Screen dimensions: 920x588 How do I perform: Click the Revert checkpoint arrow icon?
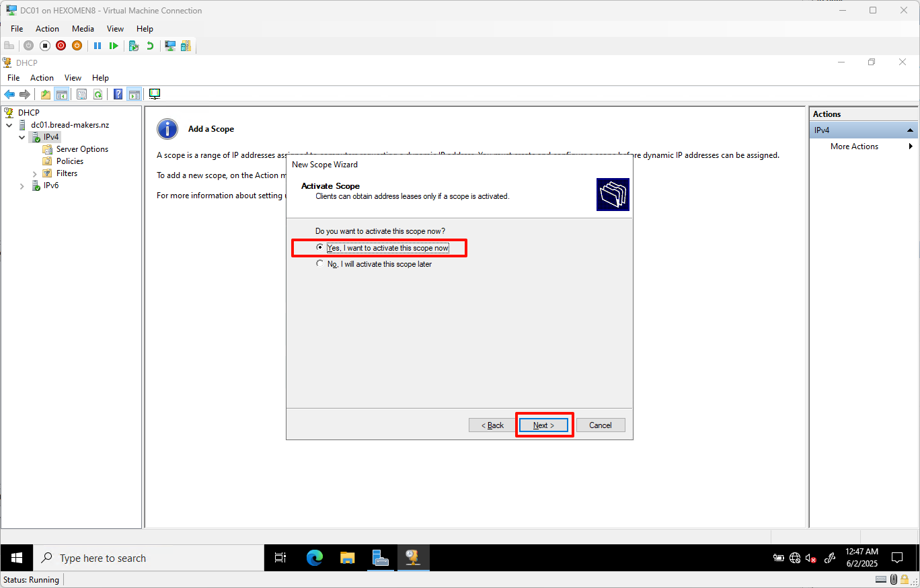pos(149,45)
